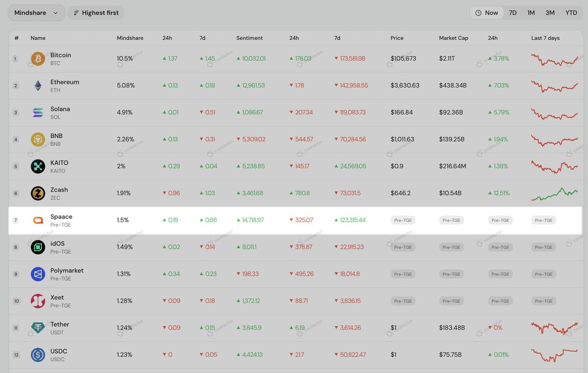
Task: Select KAITO market cap $216.64M
Action: click(453, 166)
